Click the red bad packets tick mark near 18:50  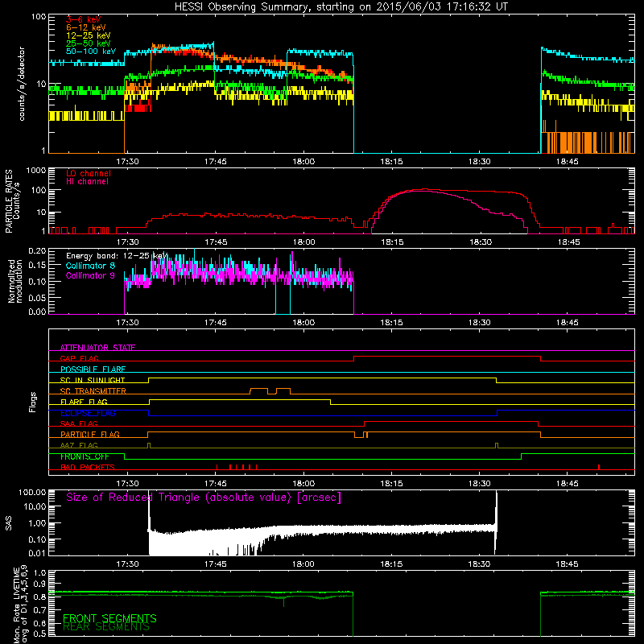pos(599,467)
